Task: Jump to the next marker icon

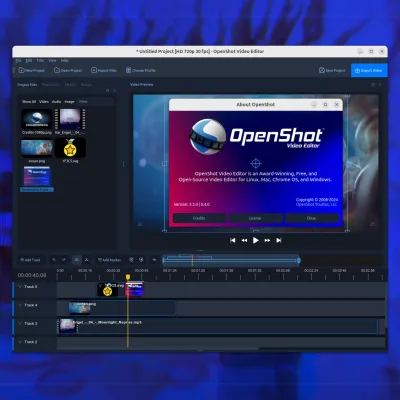Action: 141,260
